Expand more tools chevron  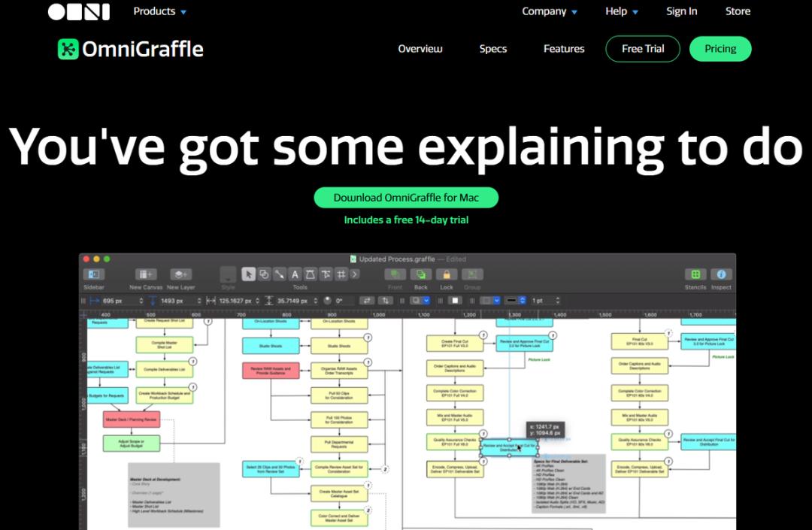click(x=355, y=274)
